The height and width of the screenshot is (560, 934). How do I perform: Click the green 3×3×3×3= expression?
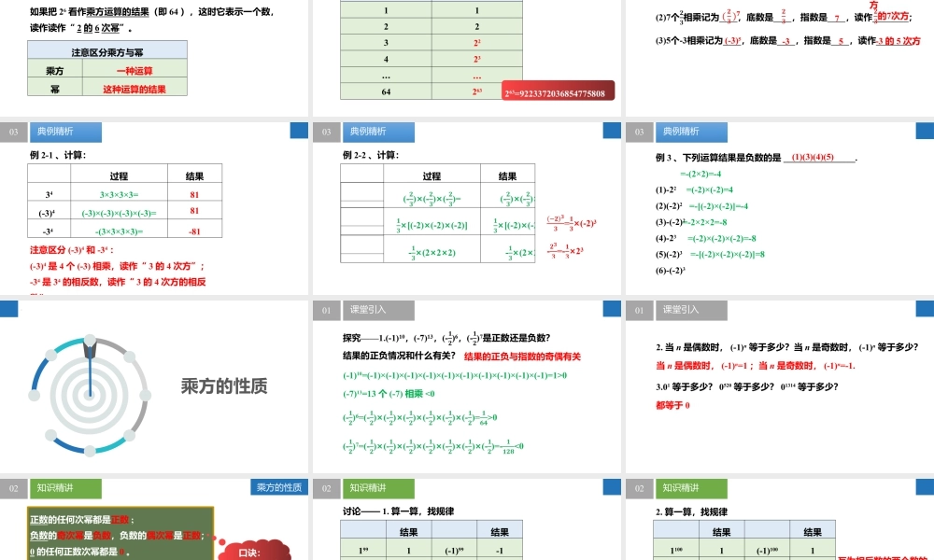click(119, 194)
